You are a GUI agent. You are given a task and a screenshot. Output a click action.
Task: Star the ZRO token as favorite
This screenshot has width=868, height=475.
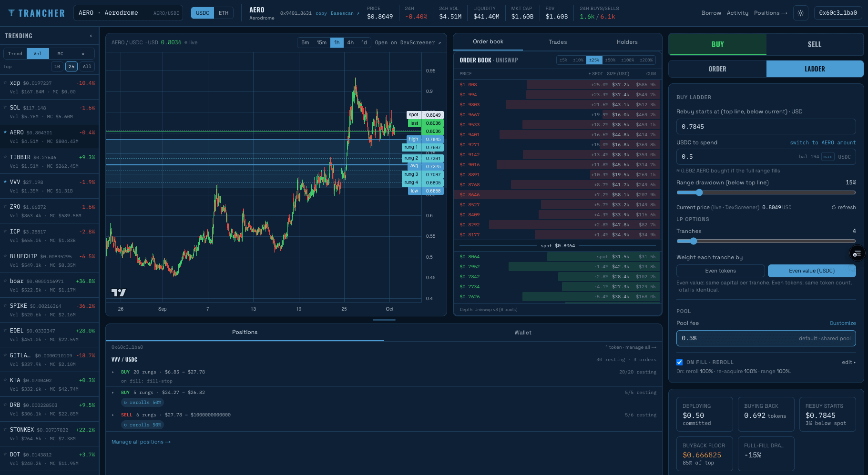pos(5,207)
